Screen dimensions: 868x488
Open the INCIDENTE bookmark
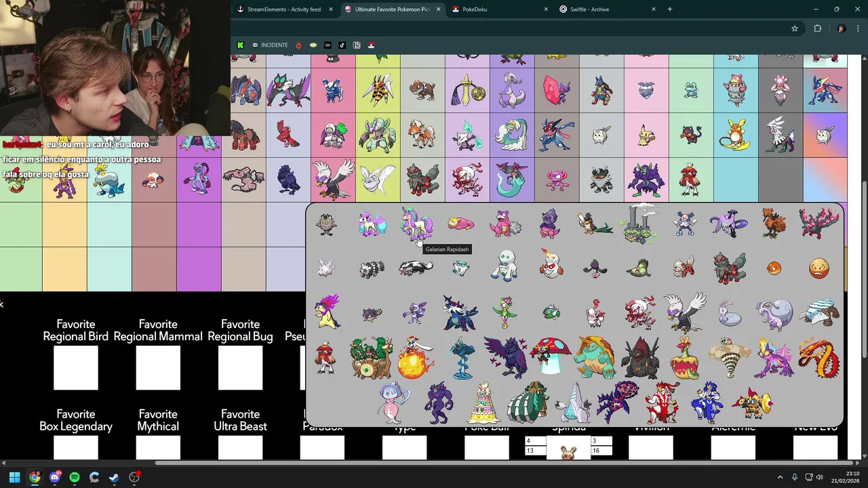(x=270, y=45)
